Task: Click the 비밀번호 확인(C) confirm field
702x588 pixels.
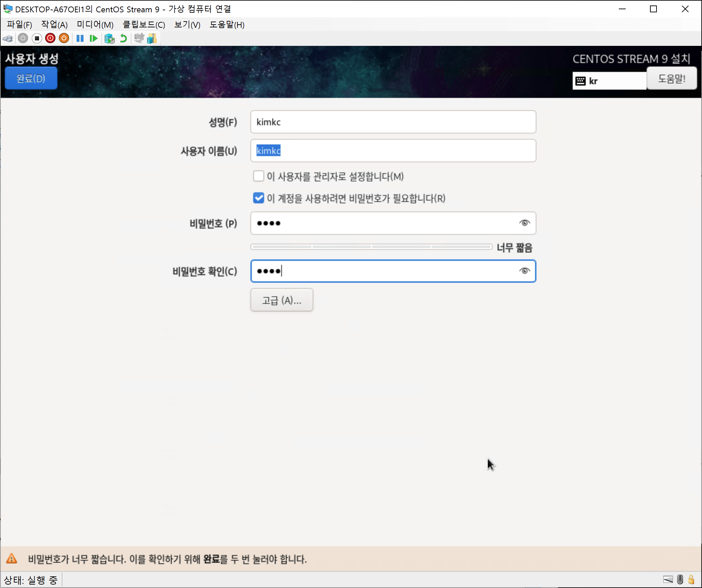Action: coord(393,271)
